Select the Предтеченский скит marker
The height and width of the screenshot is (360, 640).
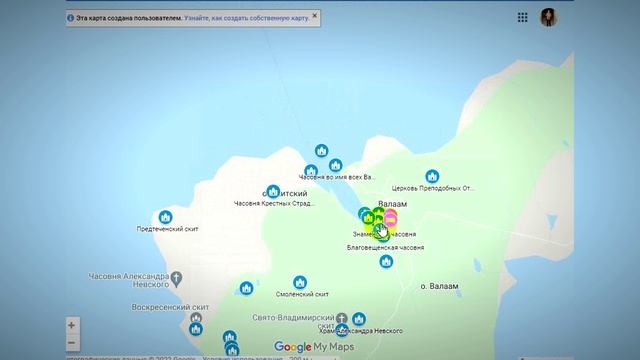pos(165,217)
